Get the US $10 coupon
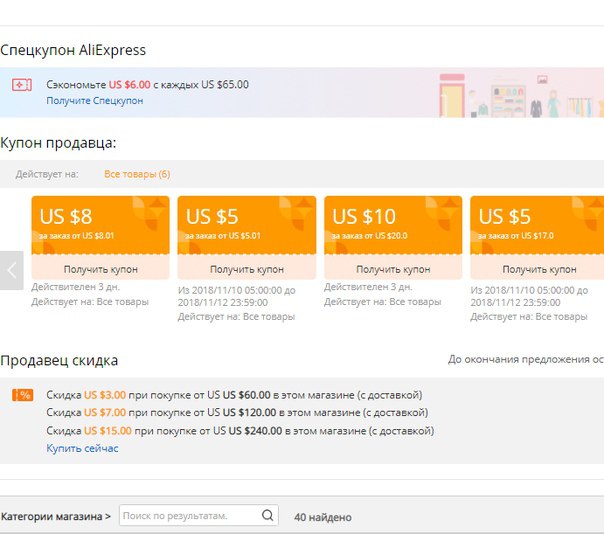Viewport: 604px width, 534px height. tap(393, 269)
